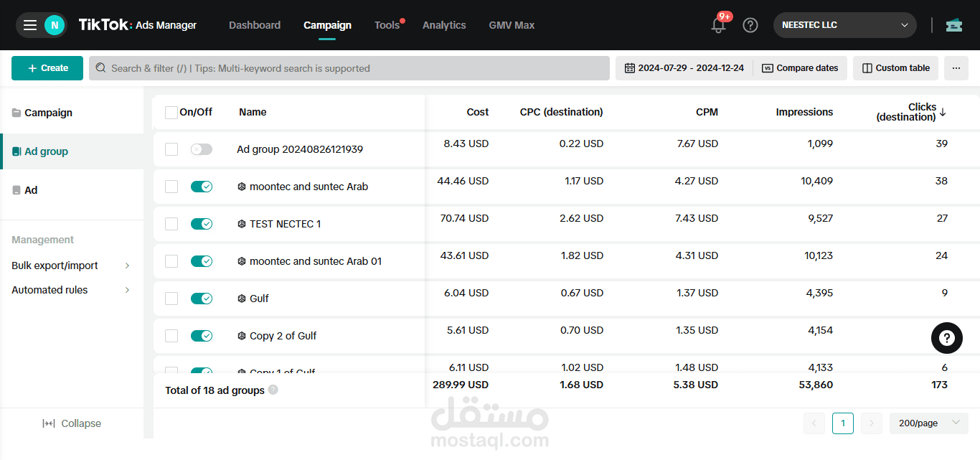The image size is (980, 460).
Task: Open the NEESTEC LLC account dropdown
Action: coord(845,25)
